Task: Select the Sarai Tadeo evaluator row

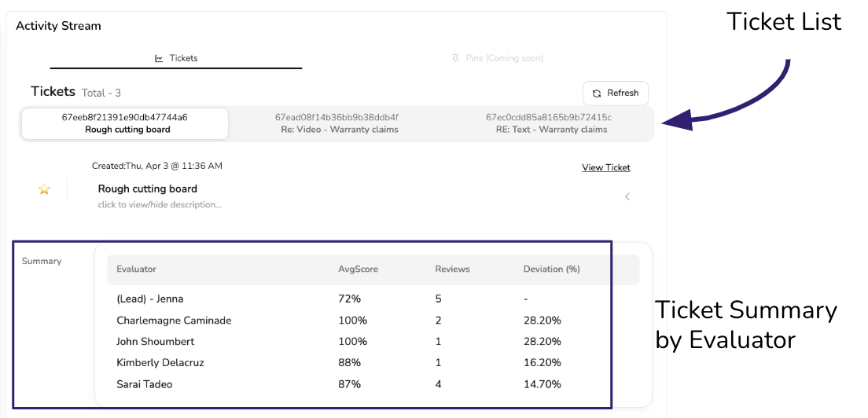Action: (x=144, y=384)
